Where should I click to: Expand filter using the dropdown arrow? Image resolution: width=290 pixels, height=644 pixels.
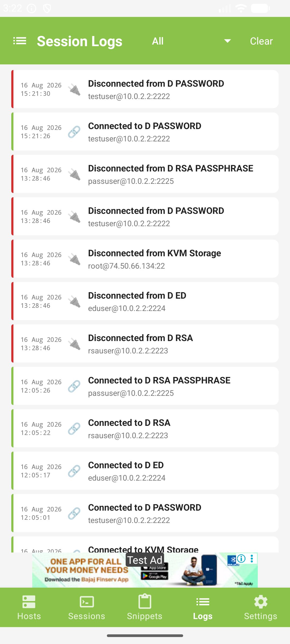pos(227,41)
